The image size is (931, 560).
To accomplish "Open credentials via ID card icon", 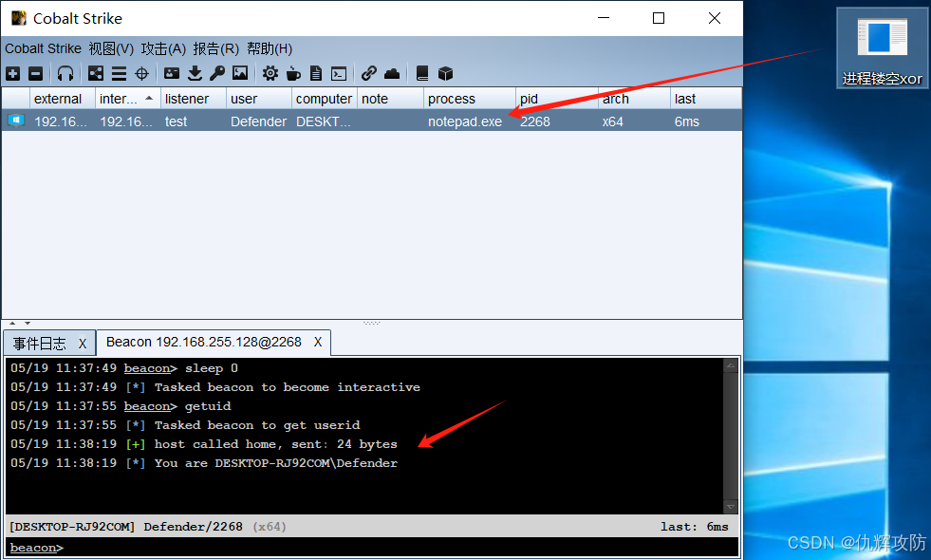I will click(172, 74).
